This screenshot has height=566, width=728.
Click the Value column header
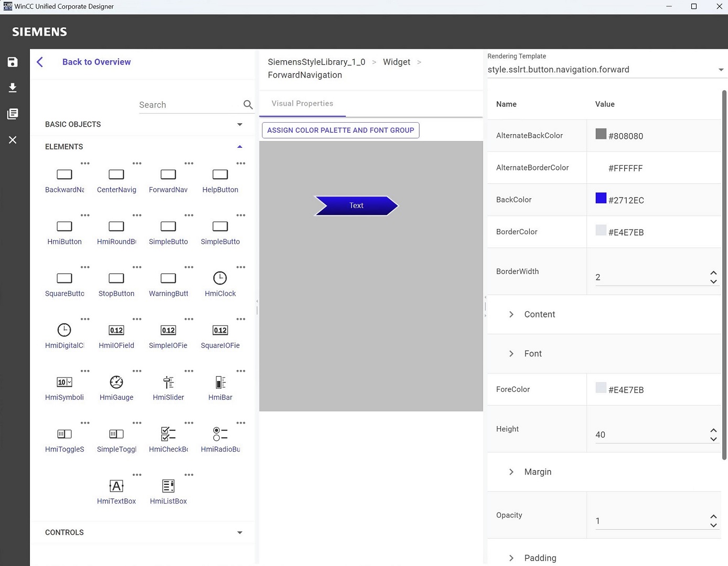pyautogui.click(x=605, y=104)
